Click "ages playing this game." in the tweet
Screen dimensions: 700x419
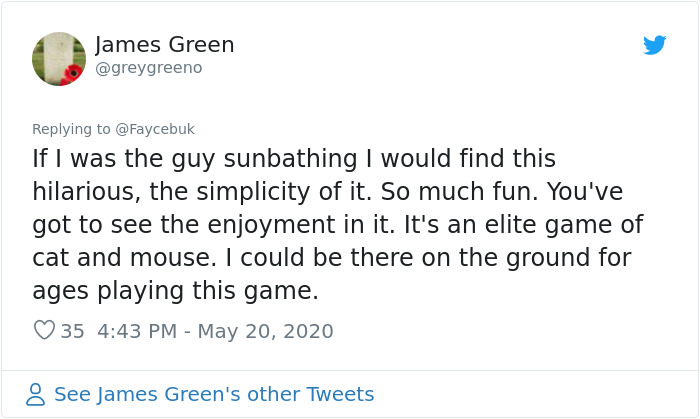tap(175, 291)
